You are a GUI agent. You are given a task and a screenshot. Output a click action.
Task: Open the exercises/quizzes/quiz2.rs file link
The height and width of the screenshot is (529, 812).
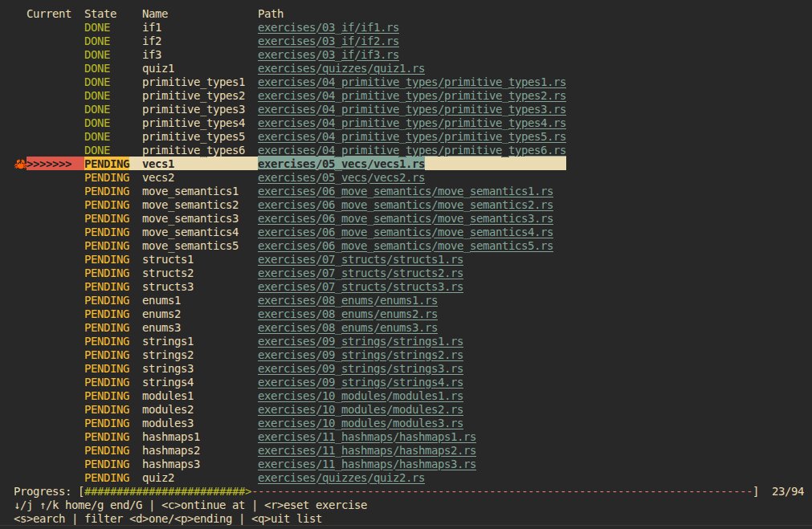pos(341,478)
